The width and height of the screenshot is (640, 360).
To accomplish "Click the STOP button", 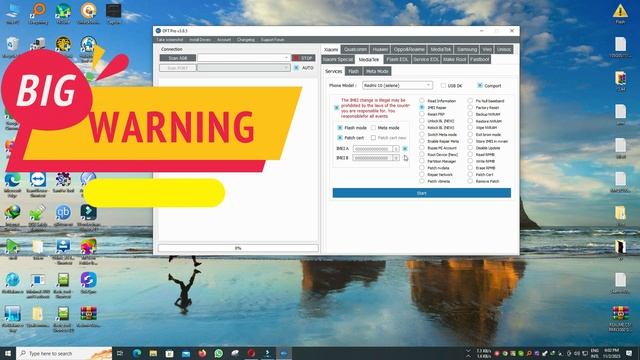I will point(303,58).
